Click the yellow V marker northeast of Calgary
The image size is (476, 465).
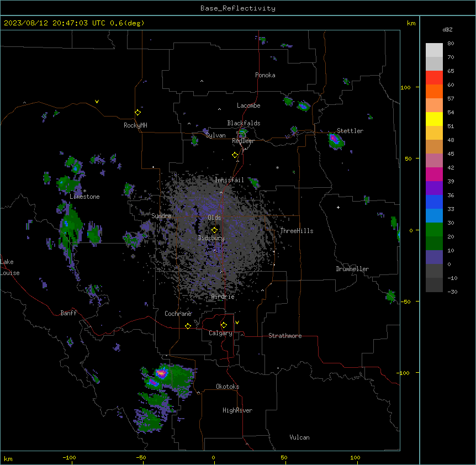coord(237,323)
